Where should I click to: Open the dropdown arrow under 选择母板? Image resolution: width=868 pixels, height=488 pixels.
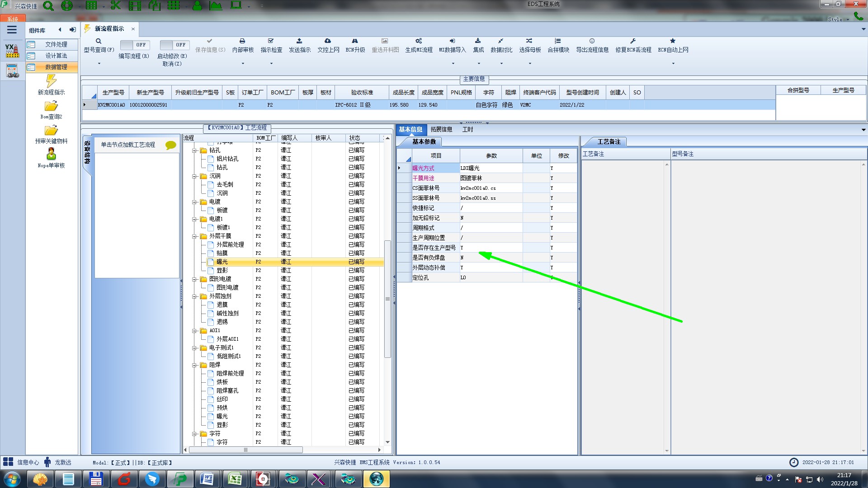pos(530,64)
